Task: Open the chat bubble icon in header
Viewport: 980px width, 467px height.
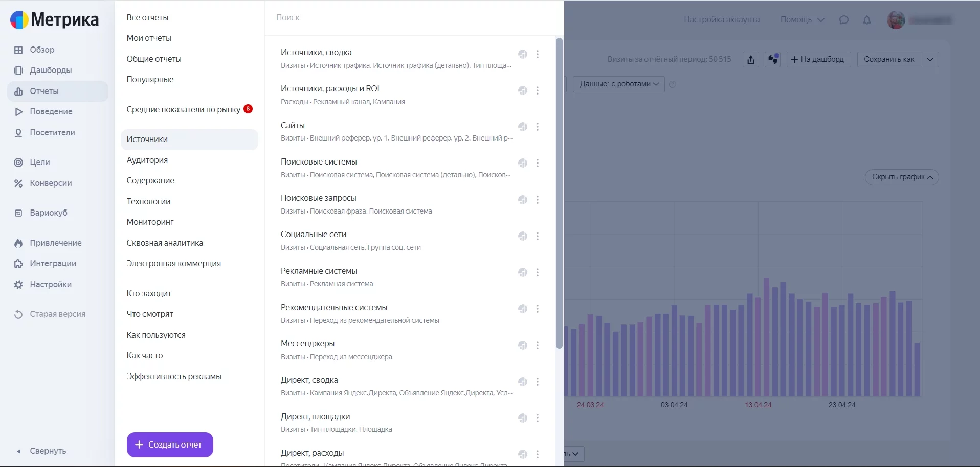Action: [843, 20]
